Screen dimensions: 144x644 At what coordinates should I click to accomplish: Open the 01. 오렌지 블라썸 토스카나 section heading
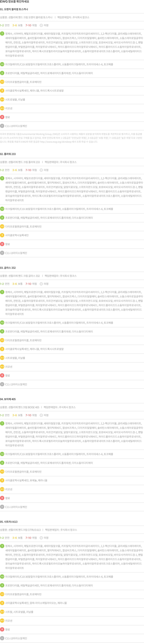(14, 9)
